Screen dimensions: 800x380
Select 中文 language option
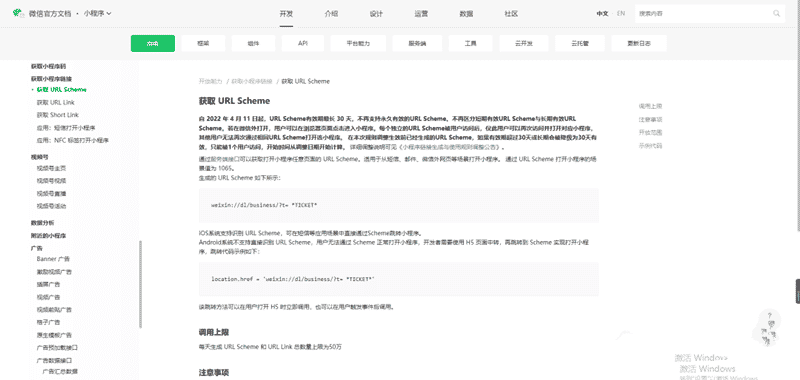tap(603, 14)
